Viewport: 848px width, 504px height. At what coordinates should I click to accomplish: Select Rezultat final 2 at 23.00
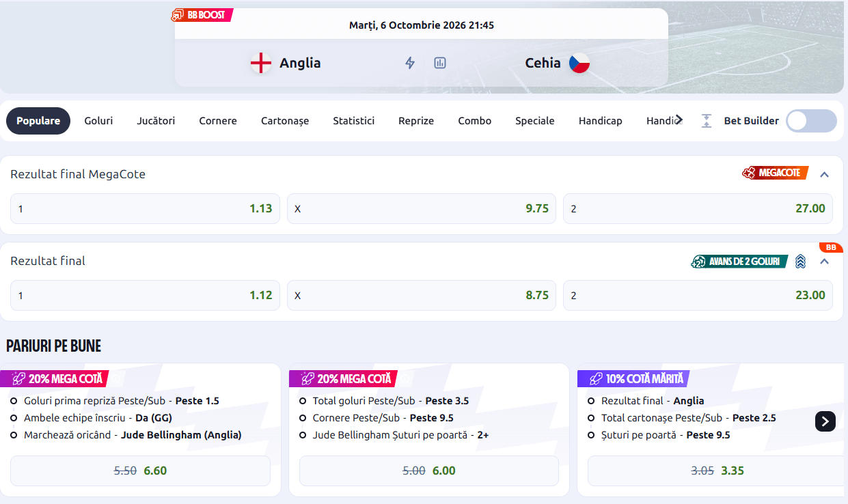coord(698,296)
